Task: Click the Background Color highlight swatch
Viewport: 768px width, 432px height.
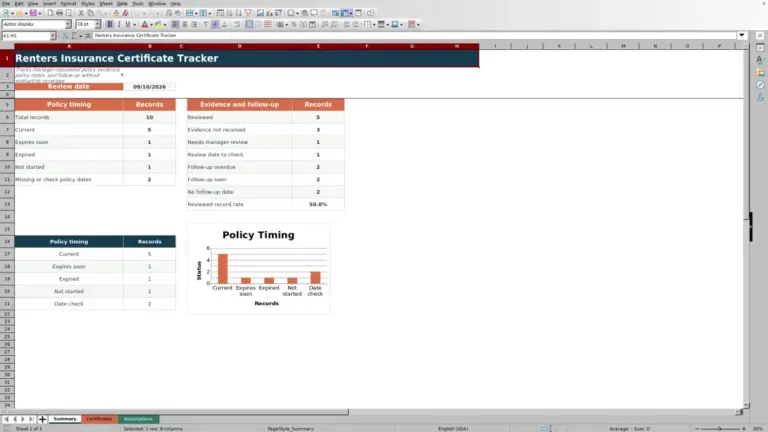Action: (158, 24)
